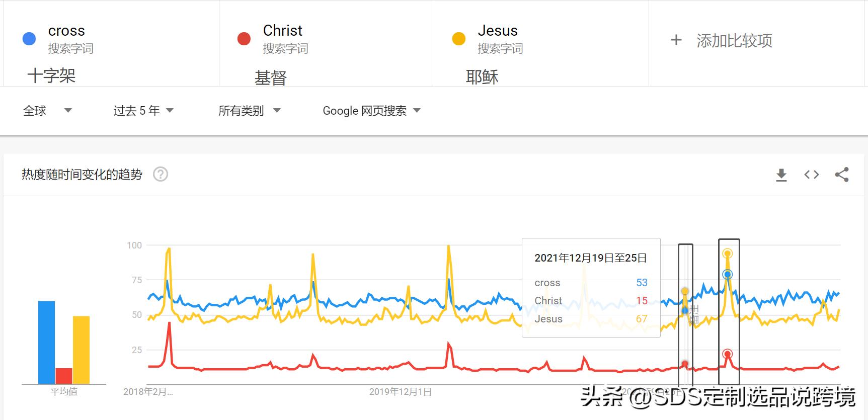Click the Christ search term label
The width and height of the screenshot is (868, 420).
pos(282,30)
